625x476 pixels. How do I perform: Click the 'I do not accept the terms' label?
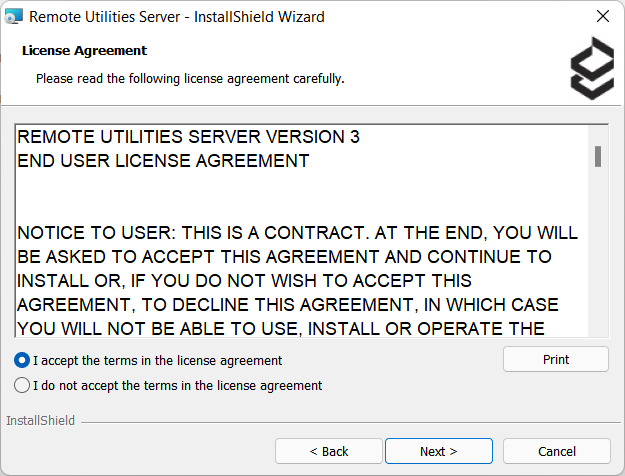click(x=177, y=385)
